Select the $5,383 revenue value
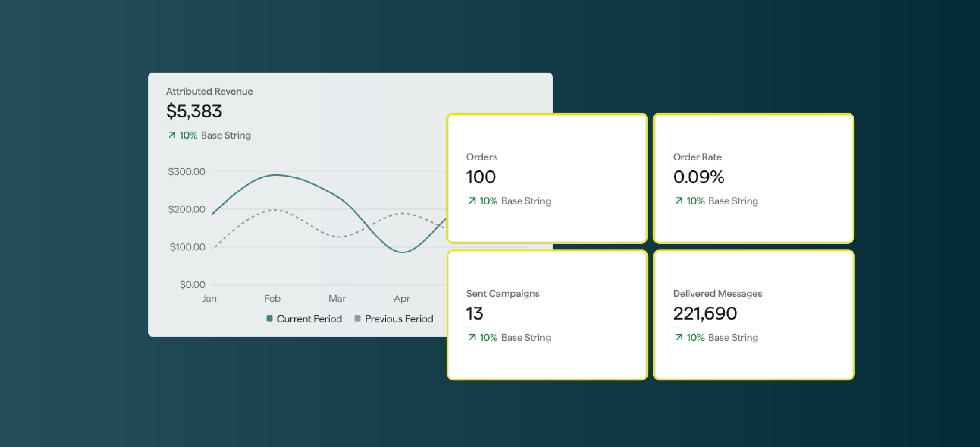This screenshot has height=447, width=980. point(194,111)
